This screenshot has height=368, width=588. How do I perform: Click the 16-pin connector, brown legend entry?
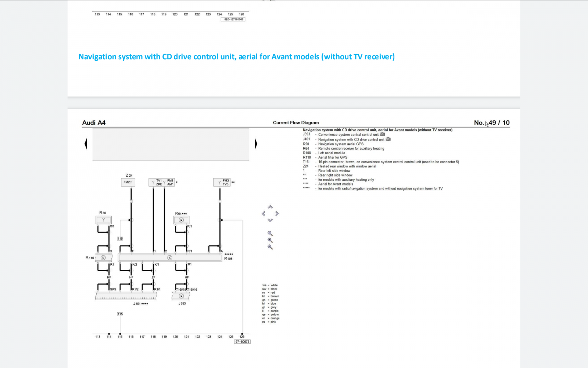pos(388,162)
